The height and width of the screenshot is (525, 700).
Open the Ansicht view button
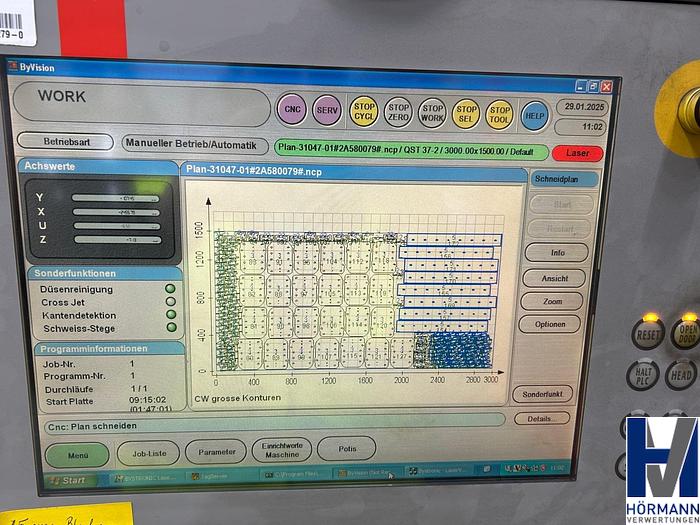coord(554,278)
